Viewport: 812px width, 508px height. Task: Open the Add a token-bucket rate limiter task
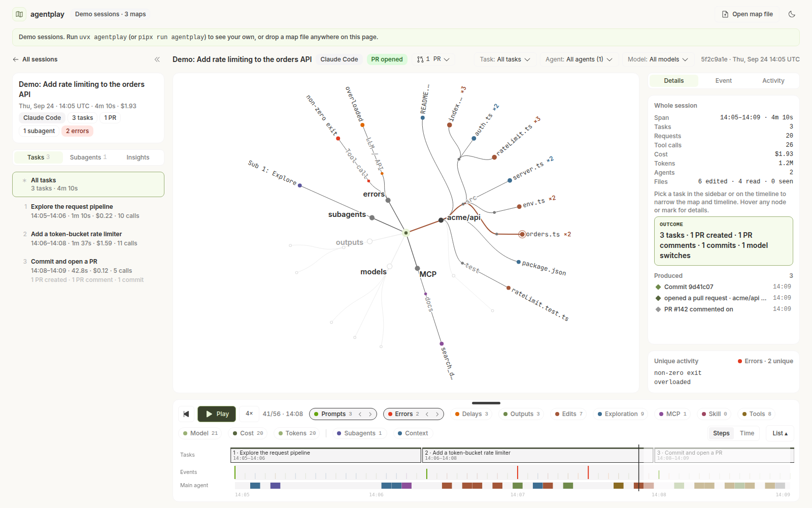[88, 239]
